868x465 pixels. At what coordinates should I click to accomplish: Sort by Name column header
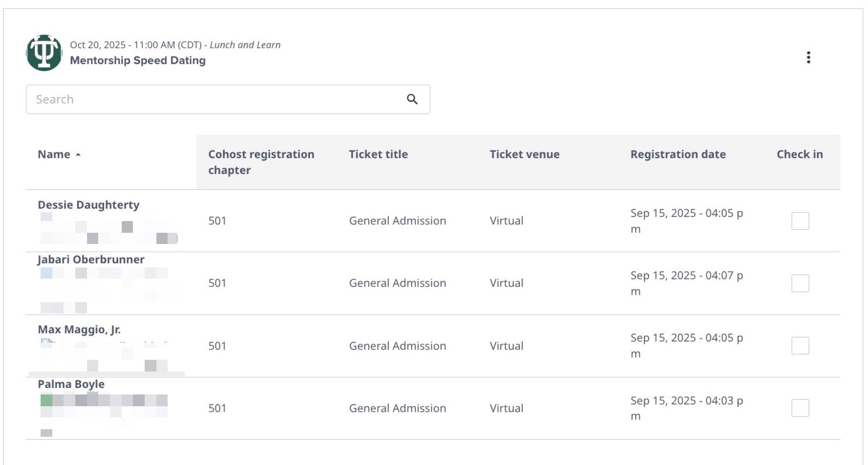click(54, 155)
